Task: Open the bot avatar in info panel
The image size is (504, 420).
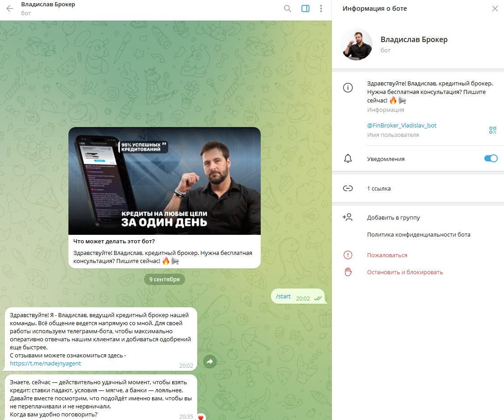Action: (356, 44)
